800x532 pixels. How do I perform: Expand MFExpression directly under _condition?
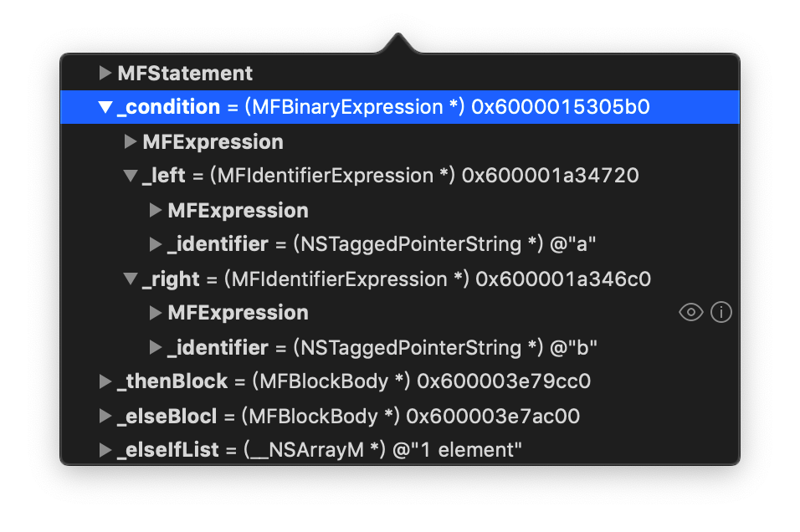[130, 142]
